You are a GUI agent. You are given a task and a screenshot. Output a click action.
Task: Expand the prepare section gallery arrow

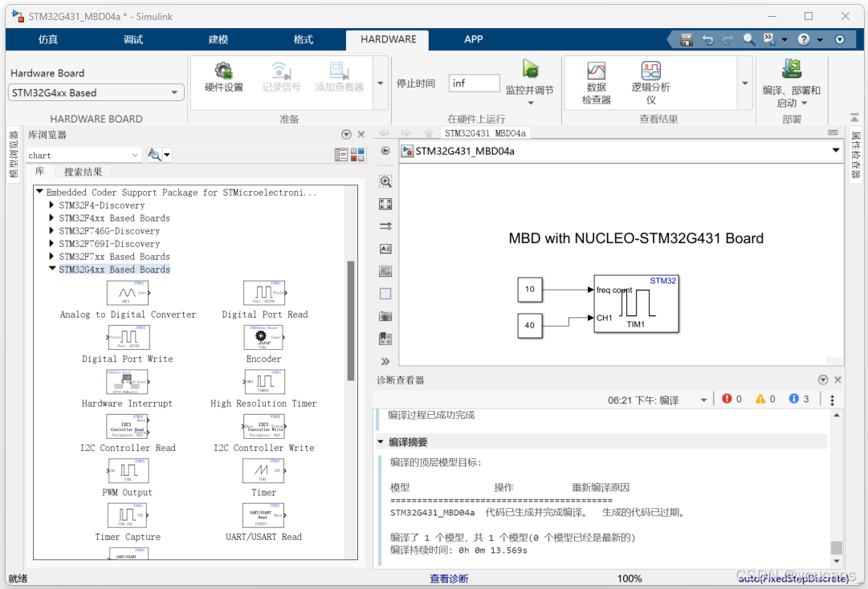click(381, 83)
